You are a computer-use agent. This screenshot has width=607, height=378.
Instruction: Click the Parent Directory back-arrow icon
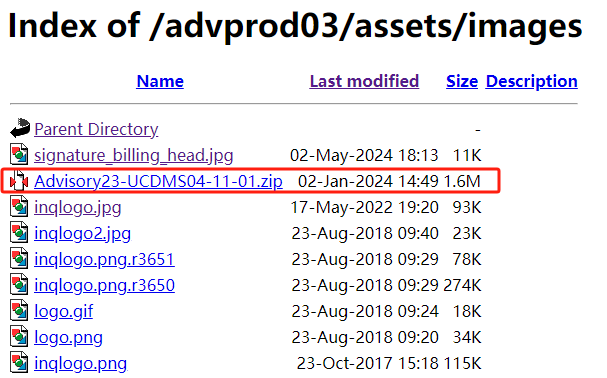[x=20, y=128]
